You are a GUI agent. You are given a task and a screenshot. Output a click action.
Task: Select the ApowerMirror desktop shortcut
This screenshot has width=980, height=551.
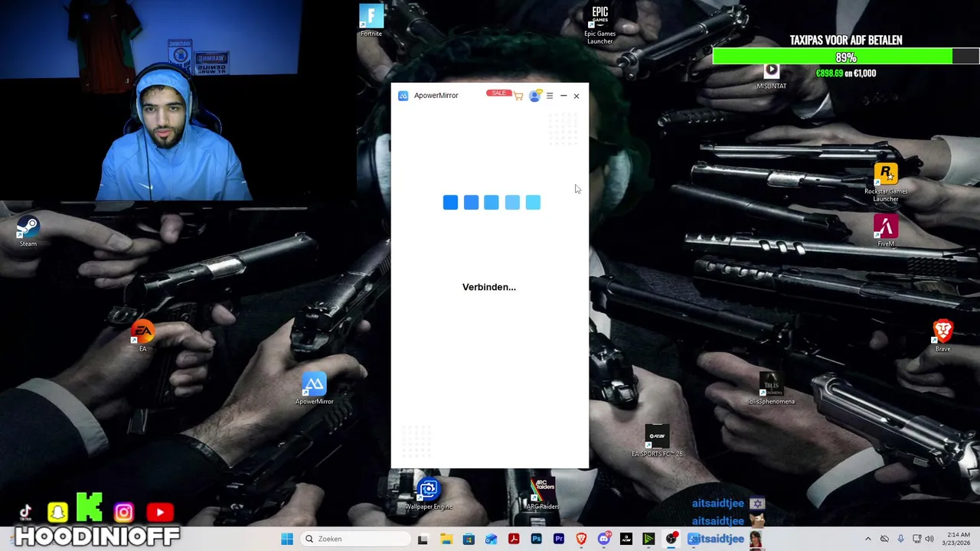[314, 389]
